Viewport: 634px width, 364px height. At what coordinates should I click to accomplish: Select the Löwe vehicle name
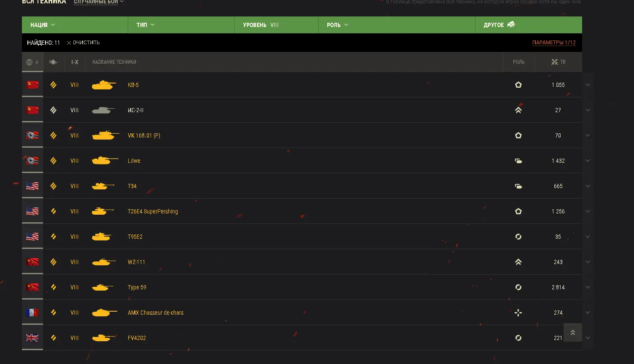pos(134,161)
